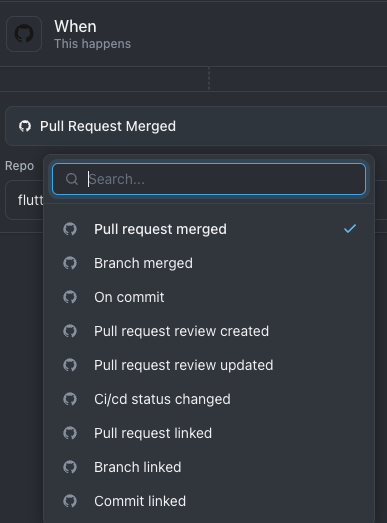The height and width of the screenshot is (523, 387).
Task: Choose the Branch linked trigger
Action: [x=209, y=467]
